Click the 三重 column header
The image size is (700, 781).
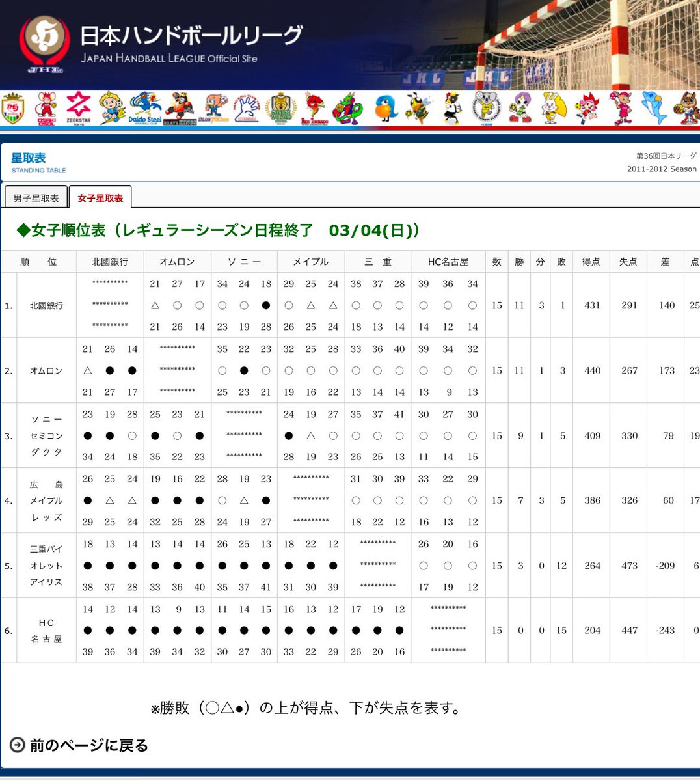[x=377, y=262]
